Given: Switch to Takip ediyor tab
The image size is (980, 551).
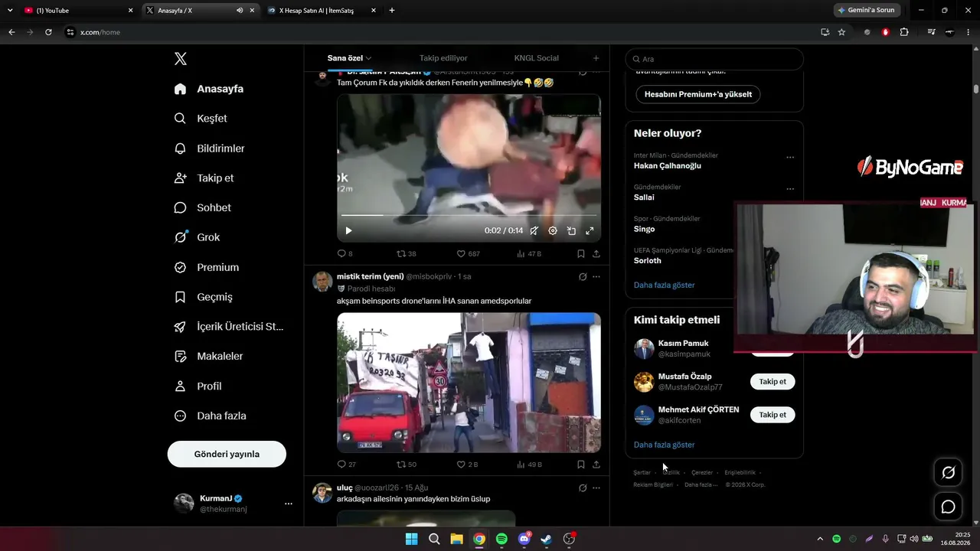Looking at the screenshot, I should [443, 58].
